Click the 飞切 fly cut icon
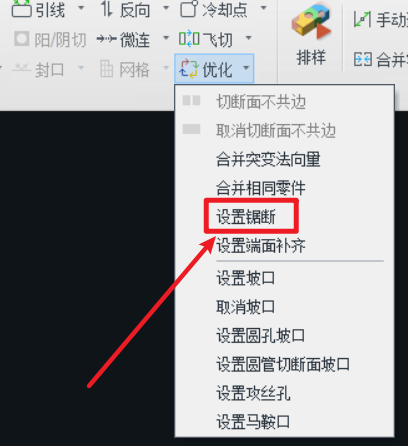Image resolution: width=408 pixels, height=446 pixels. pyautogui.click(x=189, y=39)
